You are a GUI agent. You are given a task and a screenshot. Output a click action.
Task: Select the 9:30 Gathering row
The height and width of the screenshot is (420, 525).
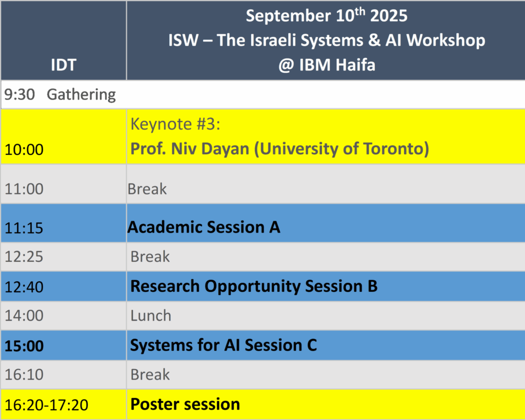(x=263, y=94)
